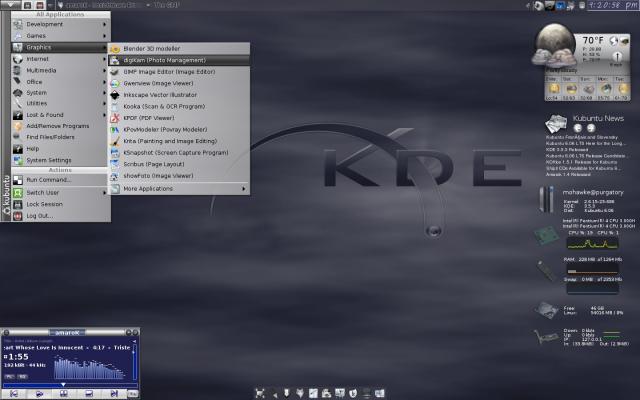Viewport: 640px width, 400px height.
Task: Click the fox-head icon in bottom dock
Action: click(x=300, y=393)
